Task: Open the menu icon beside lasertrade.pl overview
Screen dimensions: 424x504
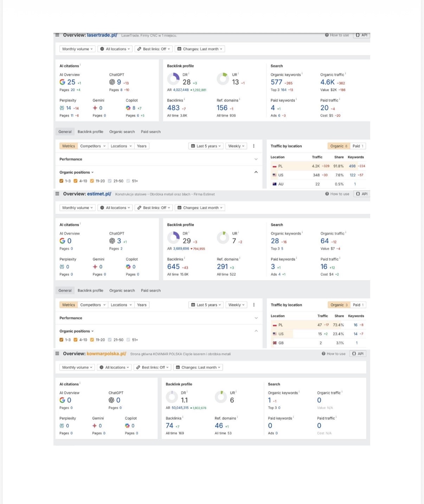Action: [x=57, y=35]
